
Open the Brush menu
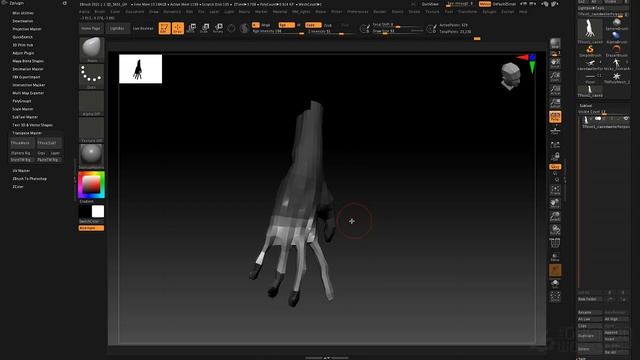point(100,12)
